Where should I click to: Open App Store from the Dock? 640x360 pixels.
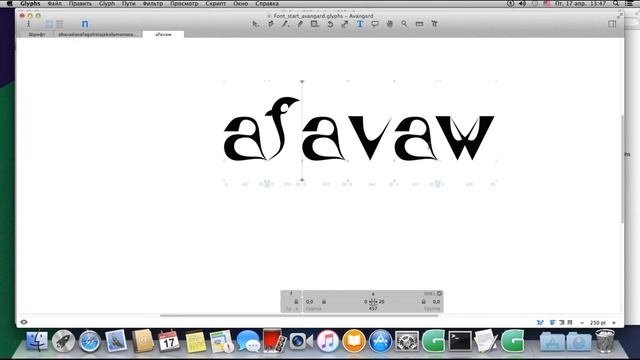[380, 341]
